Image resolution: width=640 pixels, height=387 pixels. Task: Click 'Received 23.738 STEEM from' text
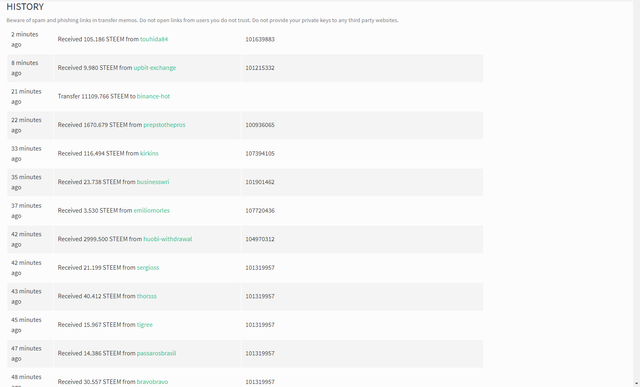pos(96,182)
